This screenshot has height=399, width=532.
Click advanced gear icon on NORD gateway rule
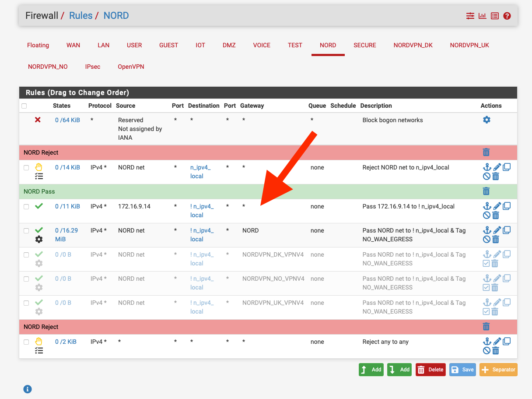tap(39, 240)
